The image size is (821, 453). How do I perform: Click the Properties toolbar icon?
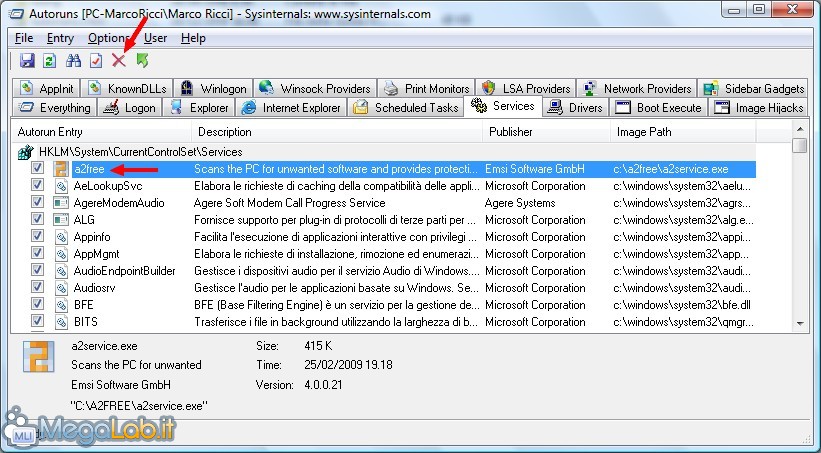(x=96, y=61)
